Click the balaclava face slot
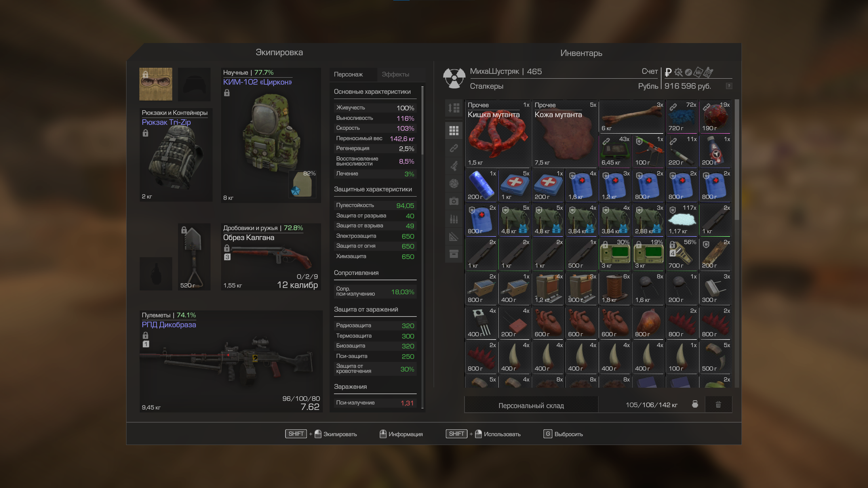The height and width of the screenshot is (488, 868). coord(156,84)
